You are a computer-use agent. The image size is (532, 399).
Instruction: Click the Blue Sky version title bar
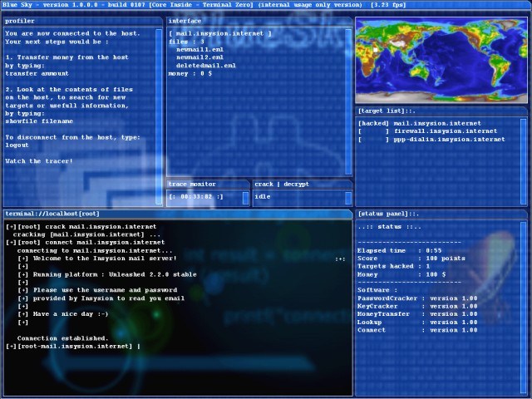click(266, 5)
